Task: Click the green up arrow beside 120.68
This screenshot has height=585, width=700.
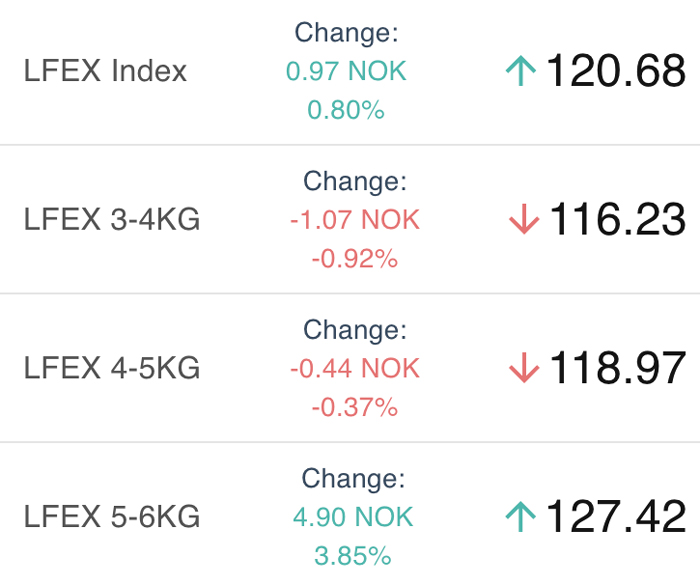Action: (x=521, y=71)
